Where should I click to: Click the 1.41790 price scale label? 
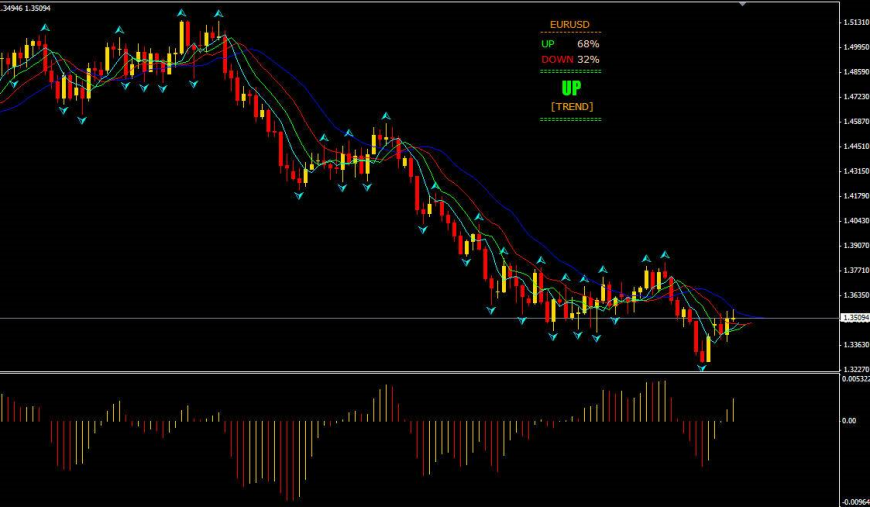tap(856, 196)
